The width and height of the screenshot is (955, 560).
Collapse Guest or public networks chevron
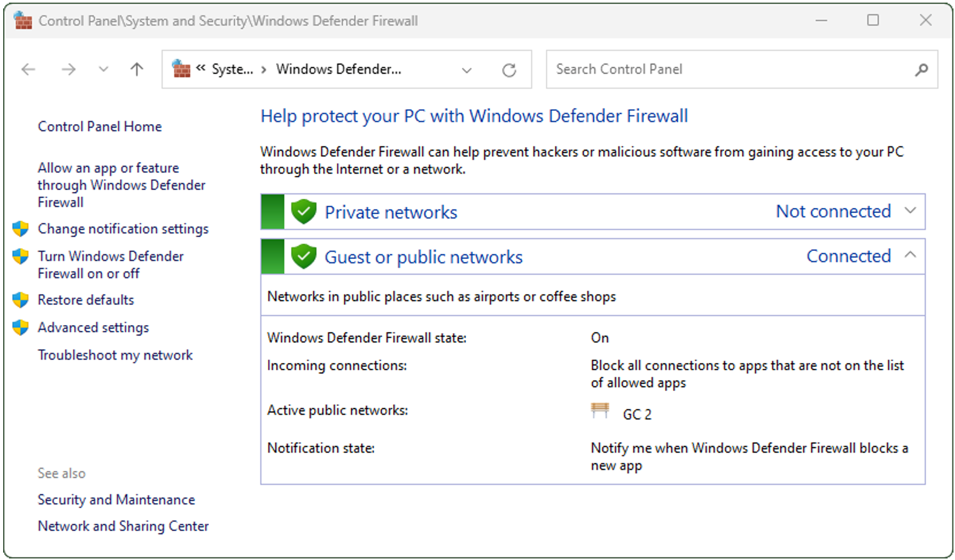[910, 255]
